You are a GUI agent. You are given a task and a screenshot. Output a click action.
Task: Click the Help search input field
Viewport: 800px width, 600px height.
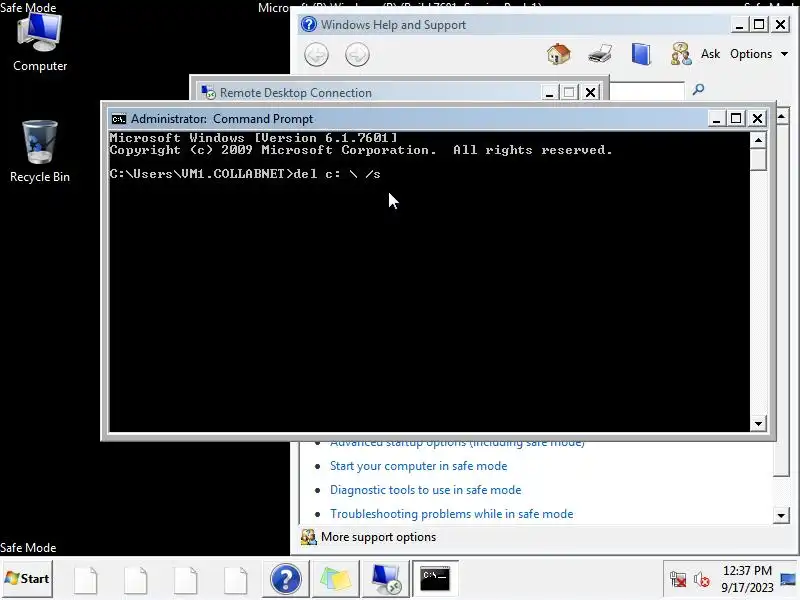point(647,91)
